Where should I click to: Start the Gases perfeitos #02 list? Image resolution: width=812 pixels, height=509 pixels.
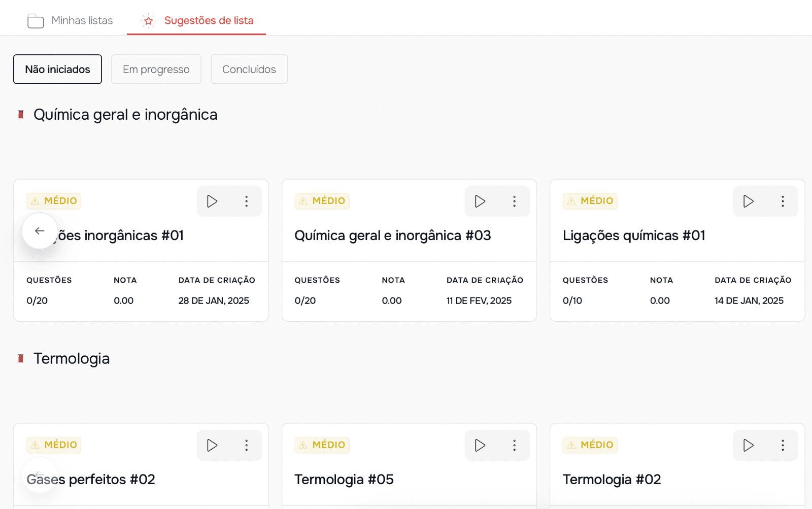click(x=212, y=446)
